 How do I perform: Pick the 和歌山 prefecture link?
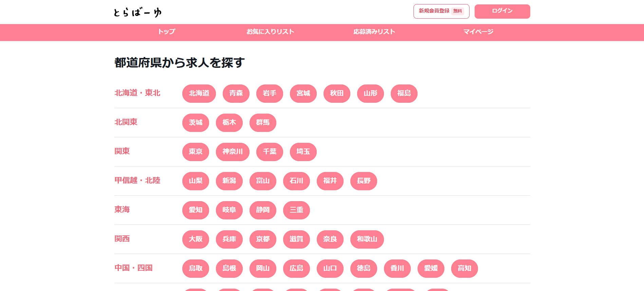pyautogui.click(x=367, y=239)
